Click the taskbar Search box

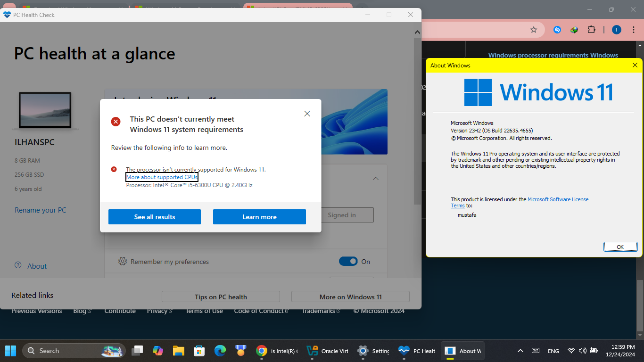[x=74, y=351]
